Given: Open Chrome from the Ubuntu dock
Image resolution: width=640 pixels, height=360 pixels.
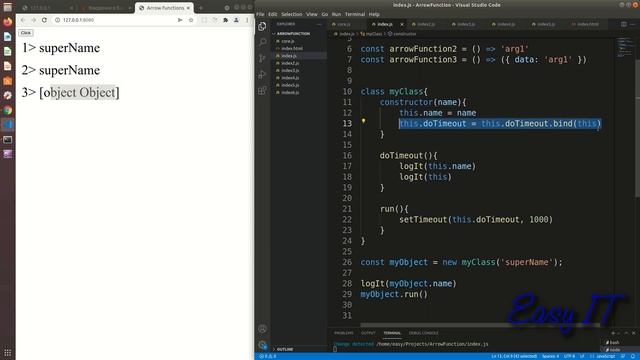Looking at the screenshot, I should [x=8, y=110].
